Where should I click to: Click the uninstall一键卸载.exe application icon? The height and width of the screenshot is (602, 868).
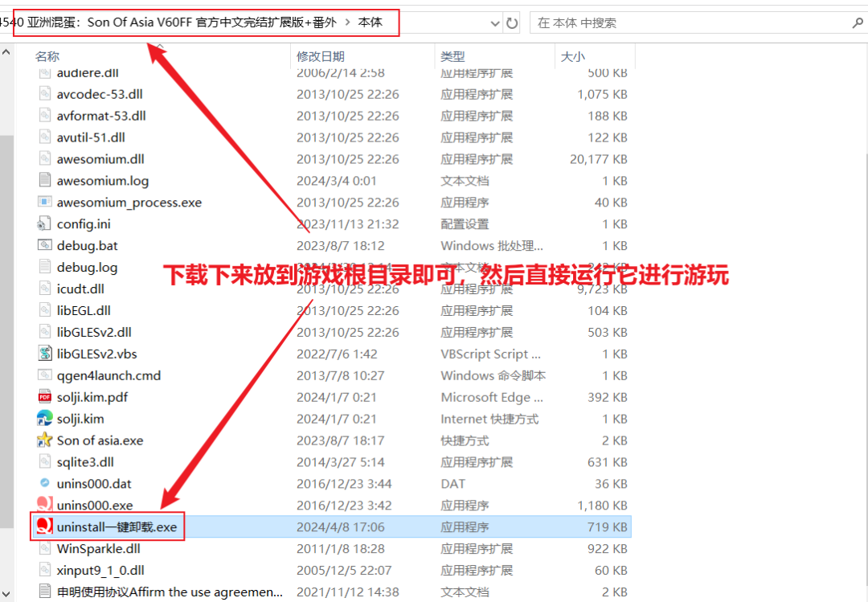[44, 526]
